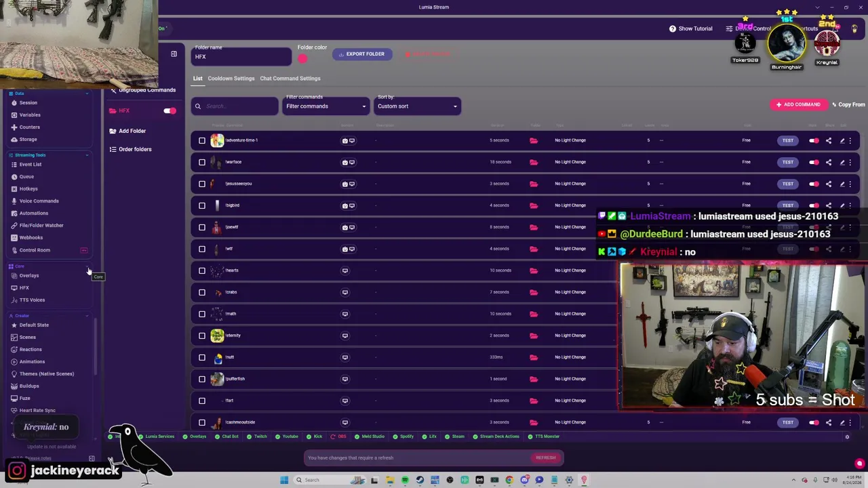Click the Export Folder button
The width and height of the screenshot is (868, 488).
click(x=362, y=54)
